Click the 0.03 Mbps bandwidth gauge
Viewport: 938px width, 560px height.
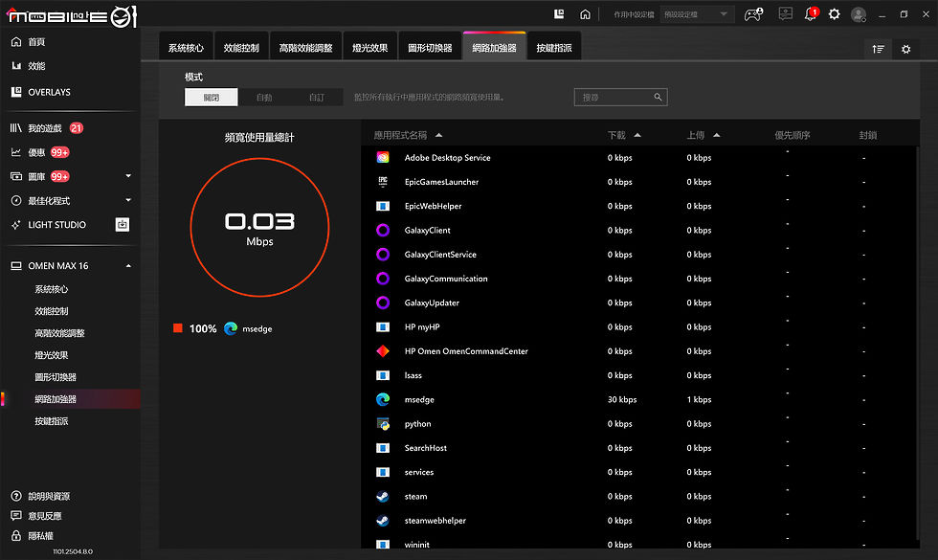(259, 228)
